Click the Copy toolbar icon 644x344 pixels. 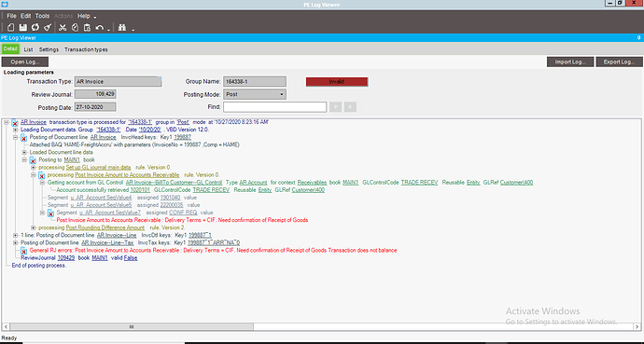click(x=75, y=27)
